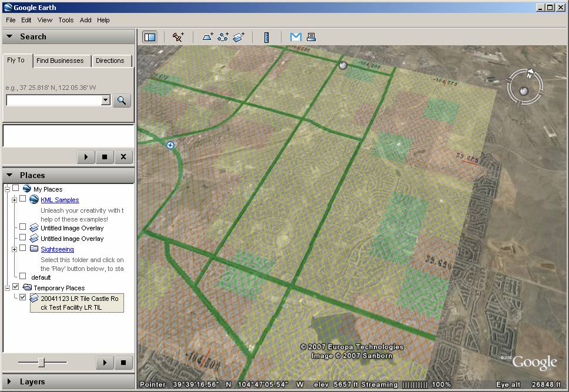The height and width of the screenshot is (392, 569).
Task: Open the ruler measurement tool
Action: [x=267, y=38]
